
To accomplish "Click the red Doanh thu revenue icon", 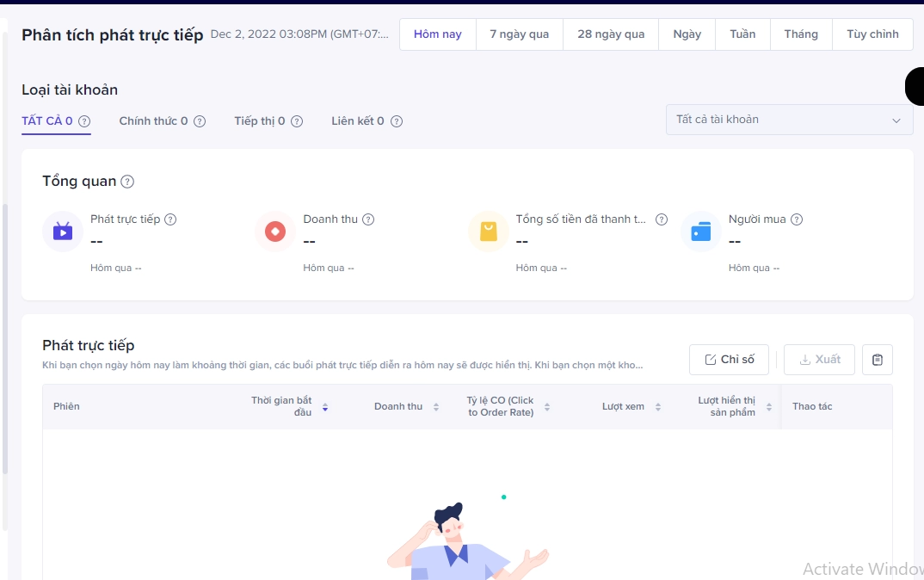I will (275, 231).
